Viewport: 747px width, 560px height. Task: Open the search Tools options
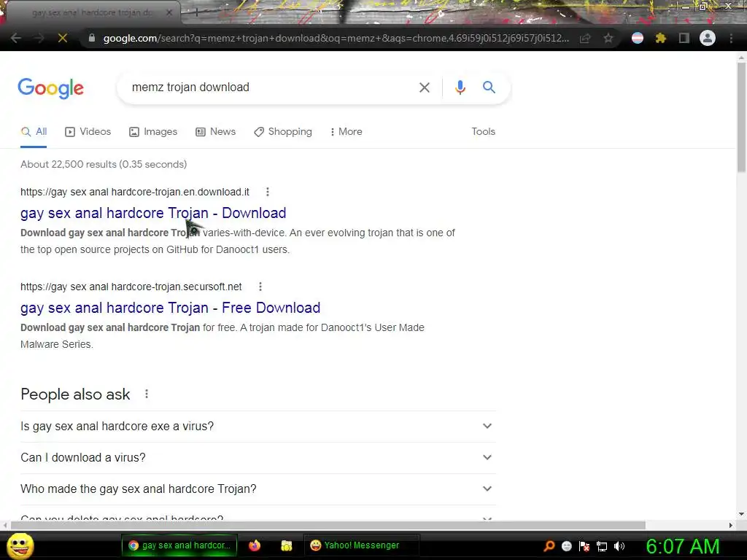483,132
